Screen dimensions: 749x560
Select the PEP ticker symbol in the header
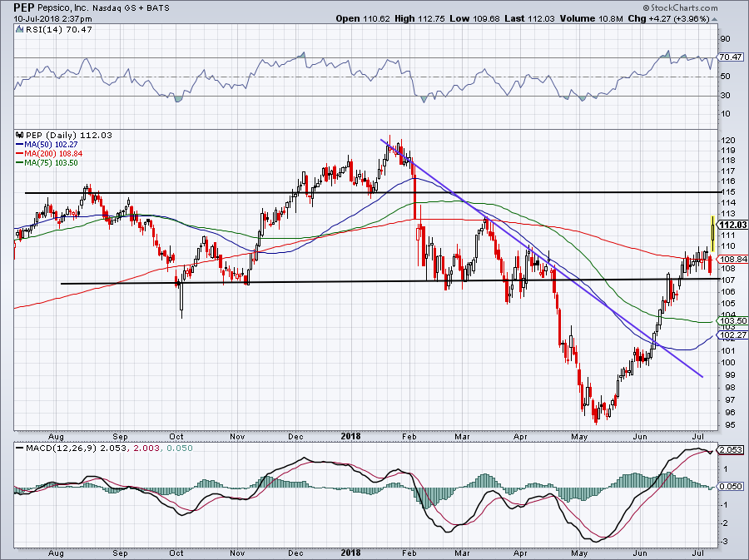coord(24,7)
